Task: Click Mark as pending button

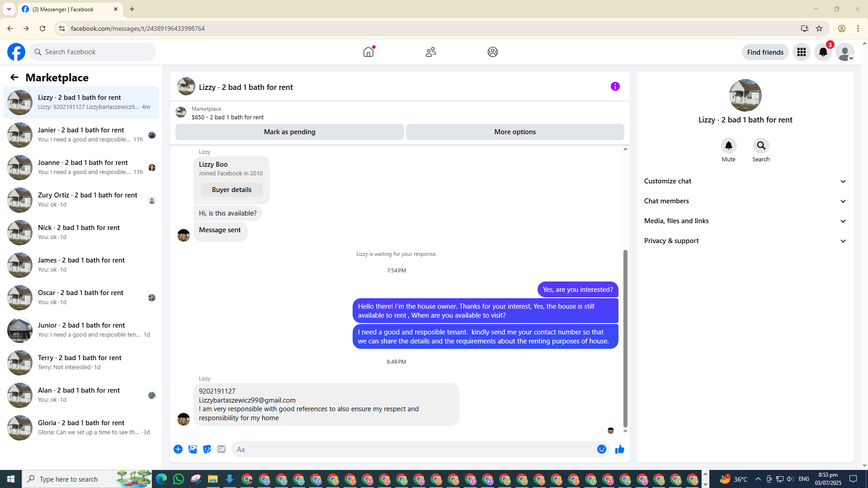Action: (x=289, y=132)
